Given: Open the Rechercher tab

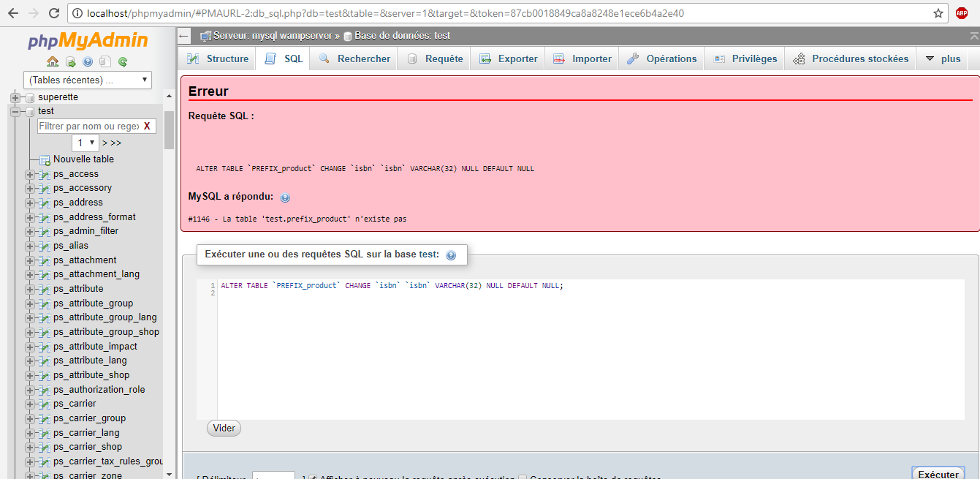Looking at the screenshot, I should (354, 59).
